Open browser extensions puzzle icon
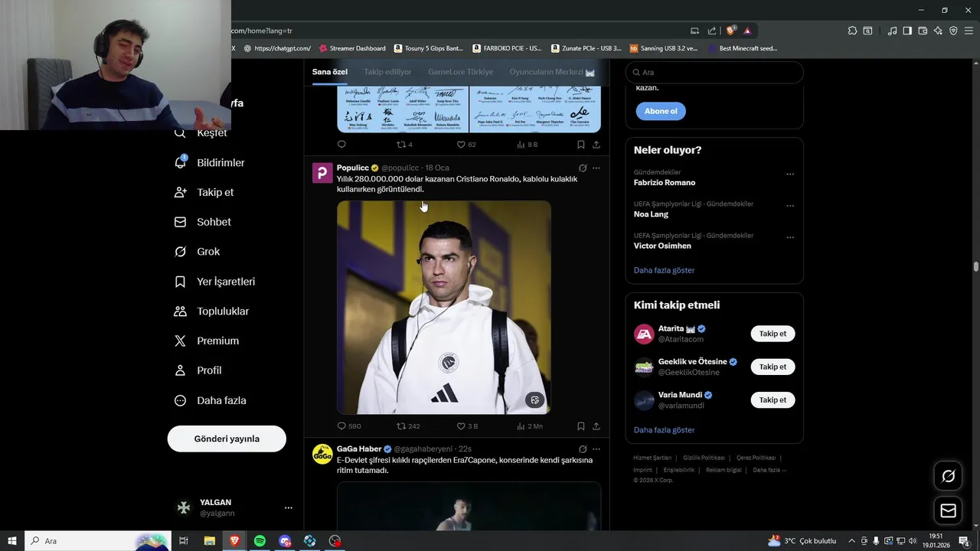 (x=852, y=31)
